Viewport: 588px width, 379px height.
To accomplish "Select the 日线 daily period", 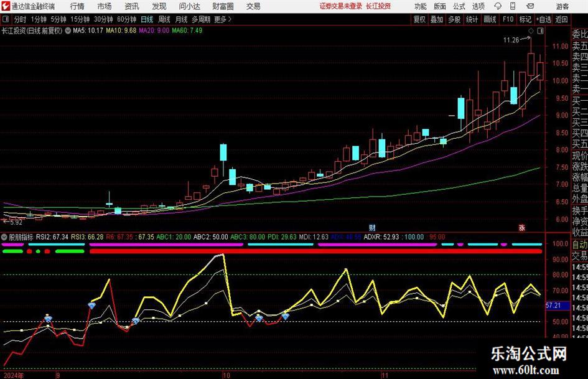I will tap(147, 19).
